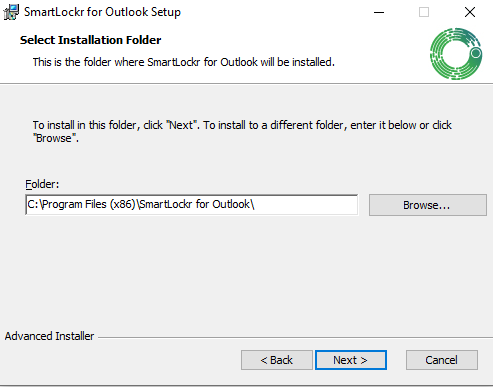493x387 pixels.
Task: Focus the Folder path input field
Action: [x=192, y=205]
